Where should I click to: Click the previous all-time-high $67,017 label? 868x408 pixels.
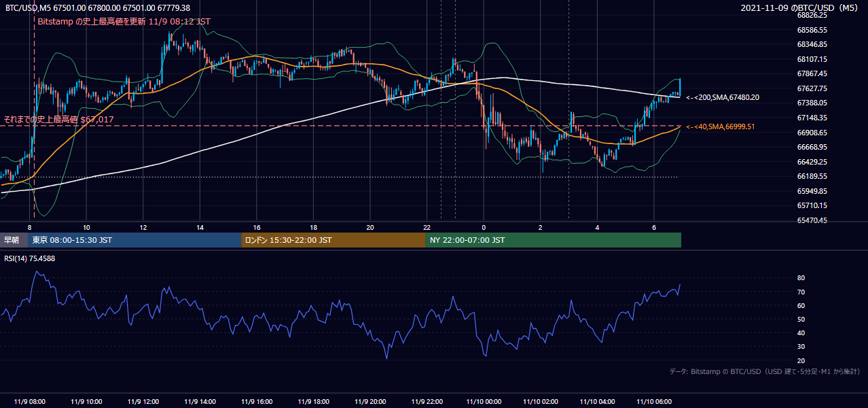tap(58, 119)
